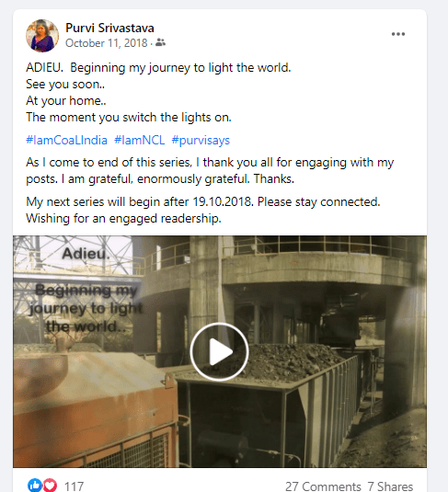Screen dimensions: 448x492
Task: View the 27 Comments
Action: click(x=323, y=486)
